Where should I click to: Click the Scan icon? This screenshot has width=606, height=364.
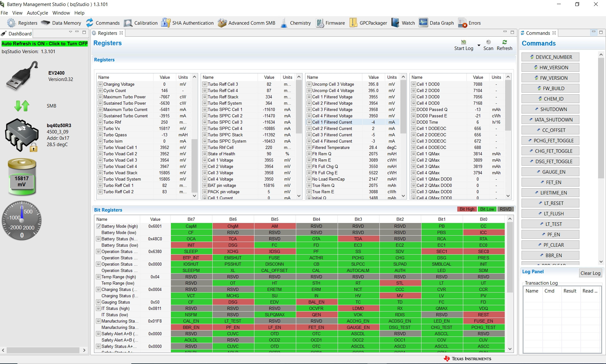click(x=488, y=42)
